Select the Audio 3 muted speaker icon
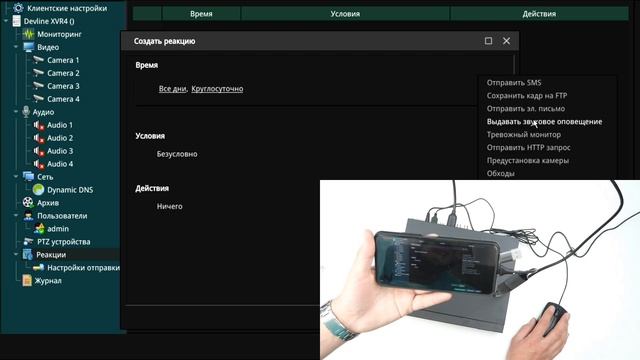This screenshot has height=360, width=640. click(38, 151)
